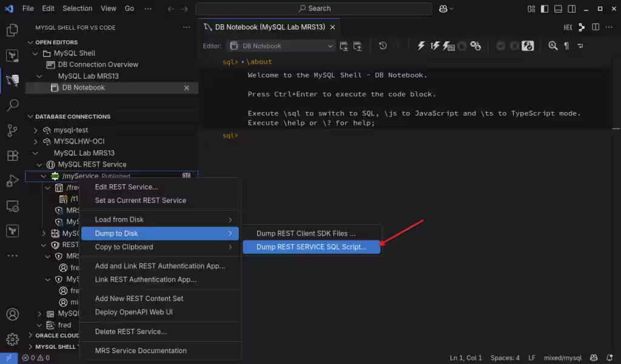Choose Delete REST Service...

(160, 331)
